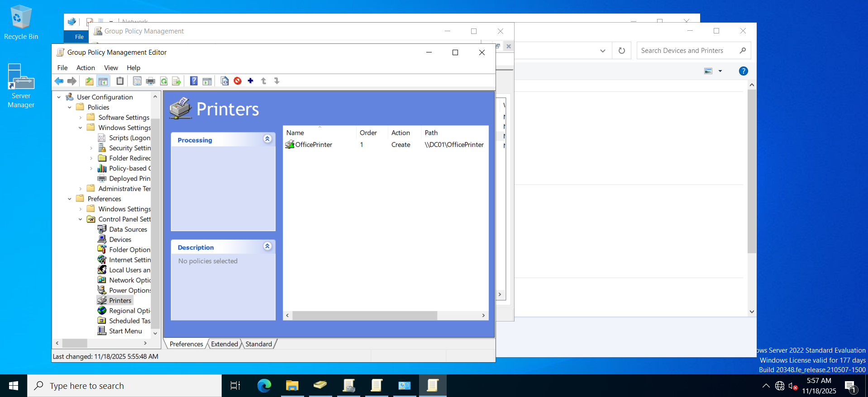868x397 pixels.
Task: Expand the Security Settings node
Action: point(91,148)
